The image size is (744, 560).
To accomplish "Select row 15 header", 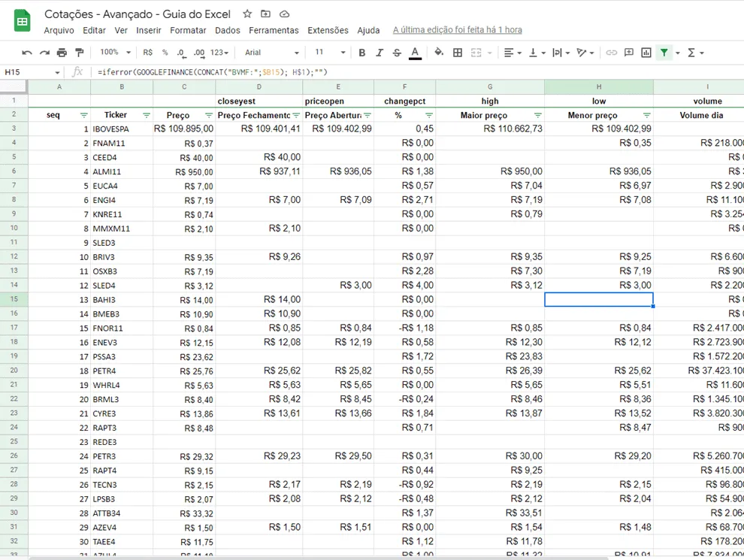I will coord(14,299).
